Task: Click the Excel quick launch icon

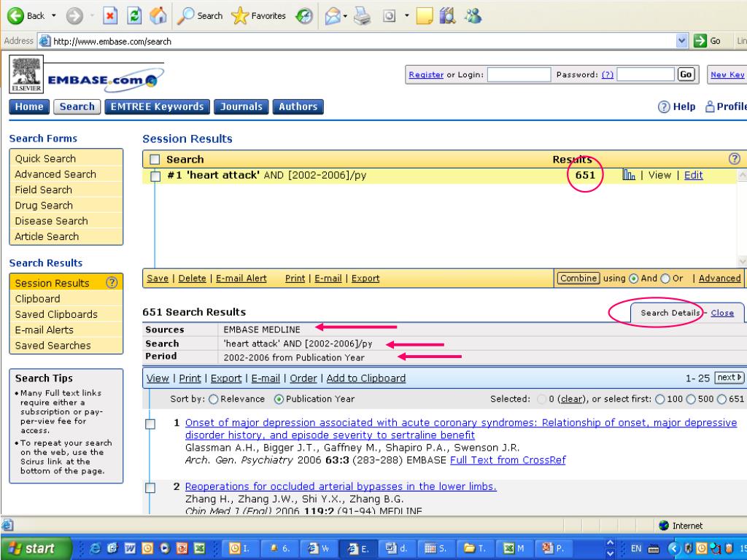Action: [x=199, y=548]
